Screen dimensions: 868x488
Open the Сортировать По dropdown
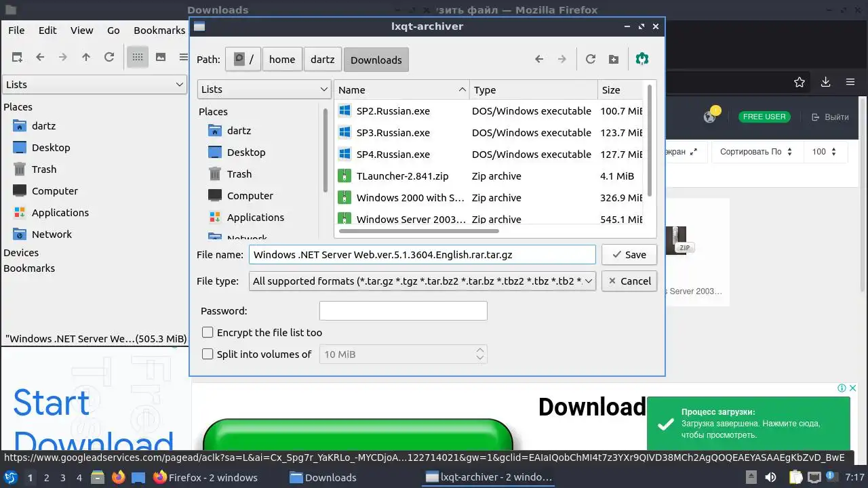pyautogui.click(x=756, y=152)
